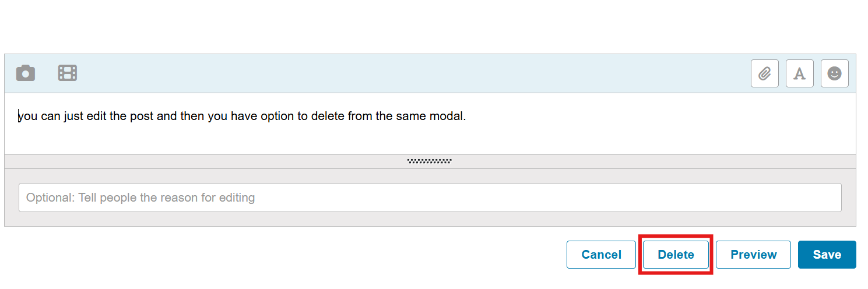Click the dotted editor resize handle
Screen dimensions: 868x289
click(x=430, y=161)
